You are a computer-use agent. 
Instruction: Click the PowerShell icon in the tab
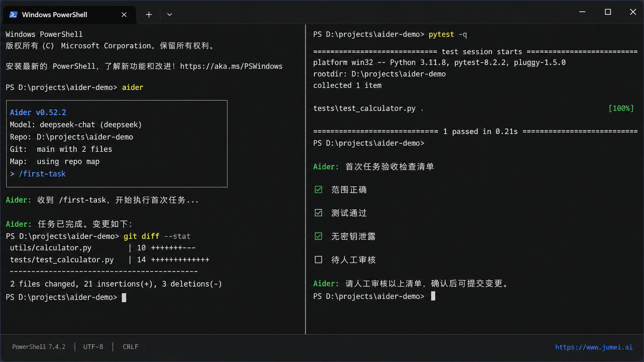(13, 15)
